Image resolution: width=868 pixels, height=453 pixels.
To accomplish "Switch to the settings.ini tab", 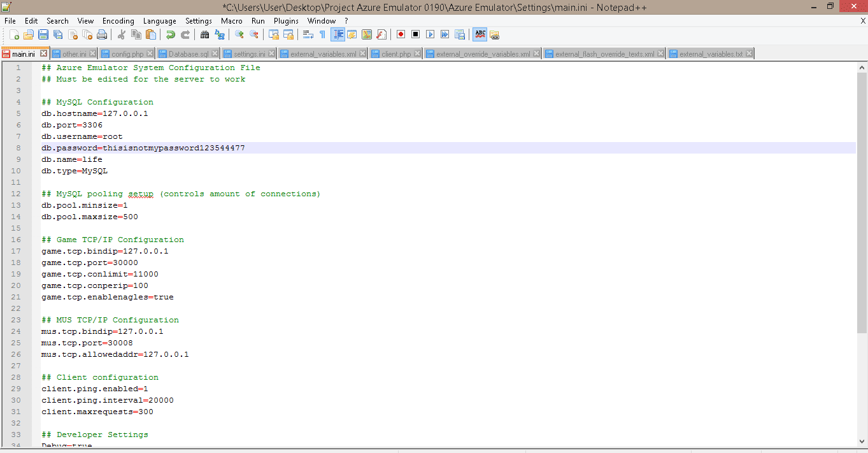I will 250,54.
